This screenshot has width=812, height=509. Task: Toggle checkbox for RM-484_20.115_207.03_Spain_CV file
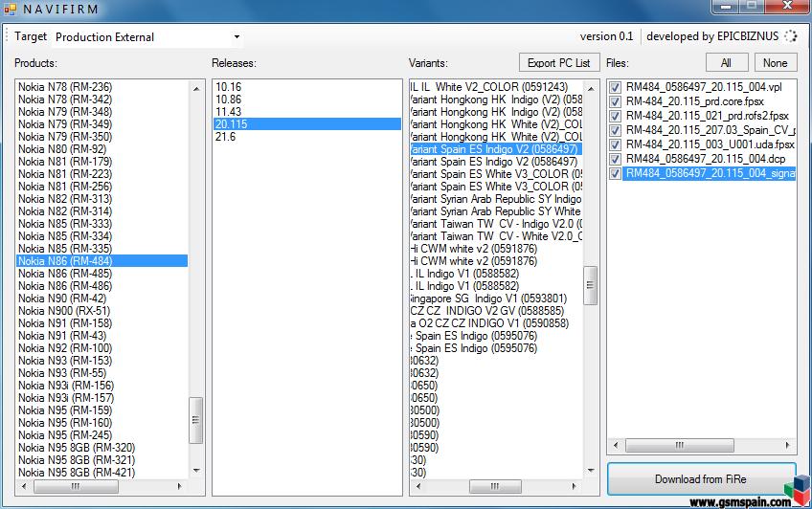(615, 130)
